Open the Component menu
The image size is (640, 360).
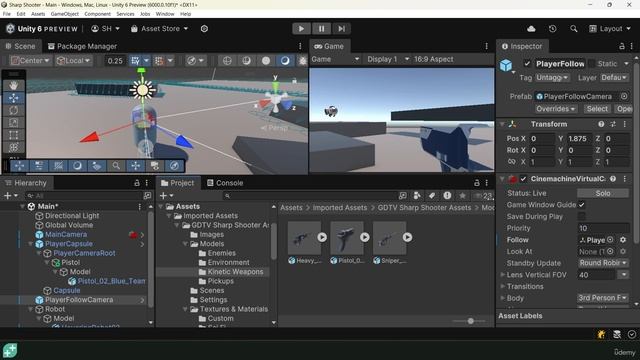coord(97,14)
